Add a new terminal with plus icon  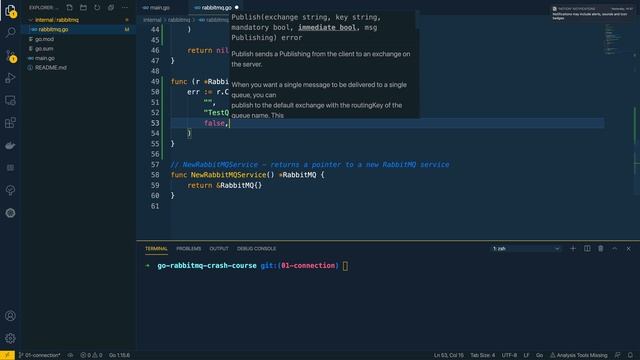point(573,249)
